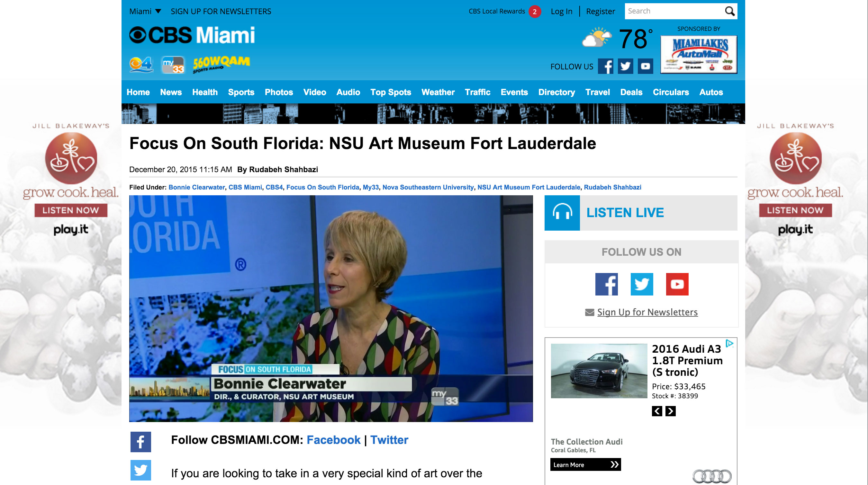Open the Autos menu item
Image resolution: width=868 pixels, height=485 pixels.
711,92
